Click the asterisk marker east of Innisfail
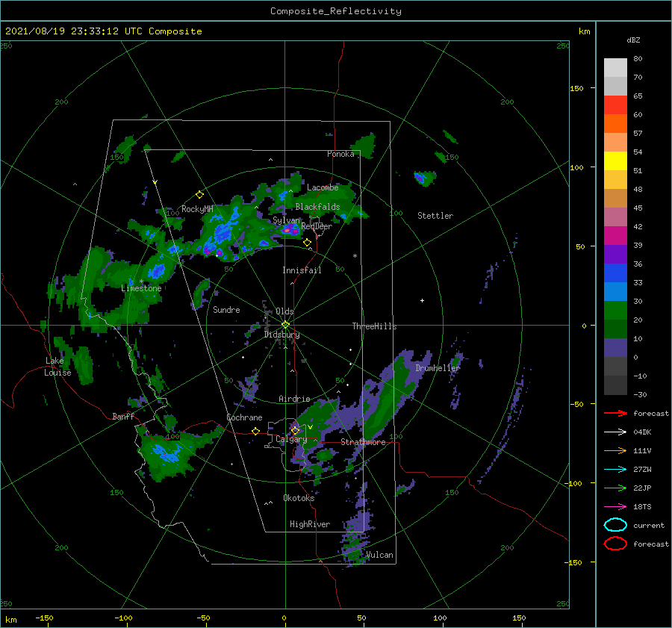The width and height of the screenshot is (672, 628). click(x=355, y=256)
